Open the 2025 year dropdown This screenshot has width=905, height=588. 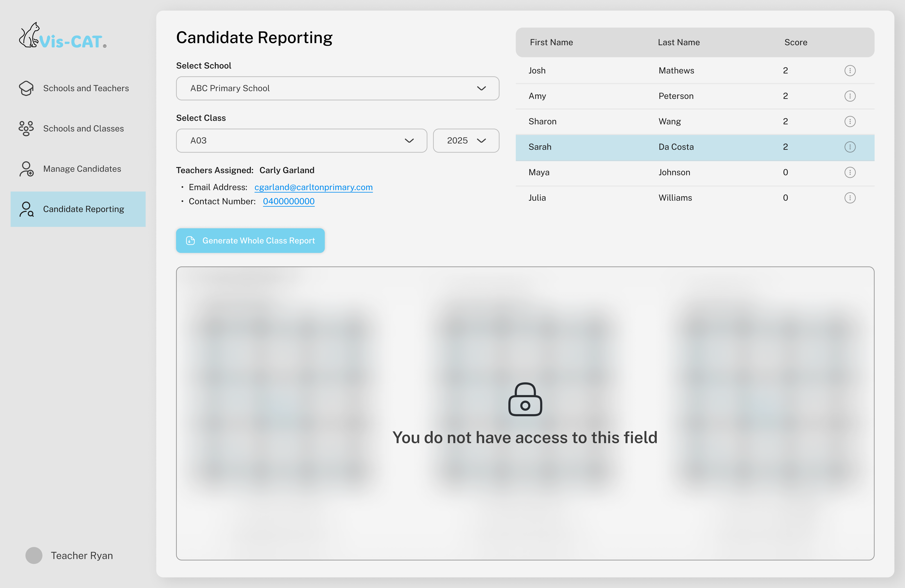coord(466,141)
